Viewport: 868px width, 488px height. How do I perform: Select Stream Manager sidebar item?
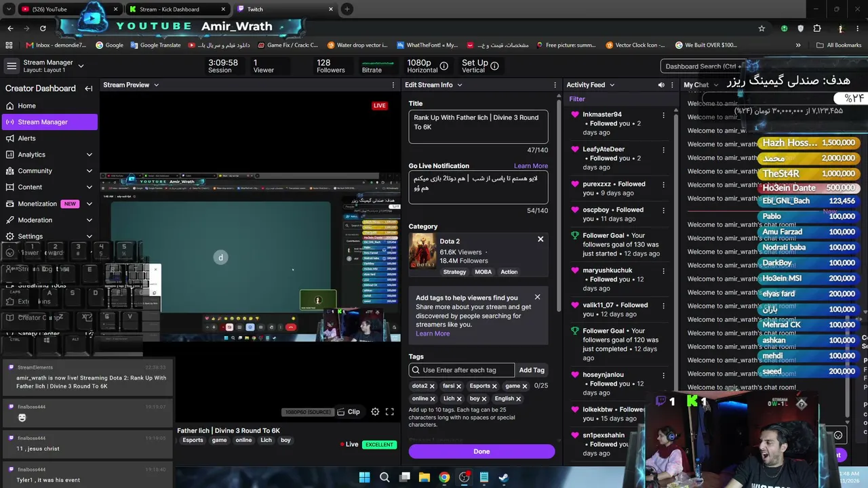(49, 122)
